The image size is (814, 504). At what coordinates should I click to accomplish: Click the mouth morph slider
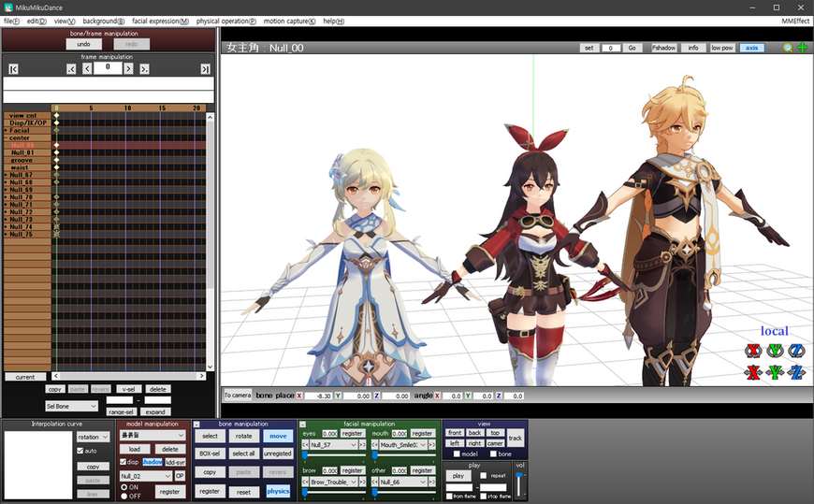tap(404, 455)
